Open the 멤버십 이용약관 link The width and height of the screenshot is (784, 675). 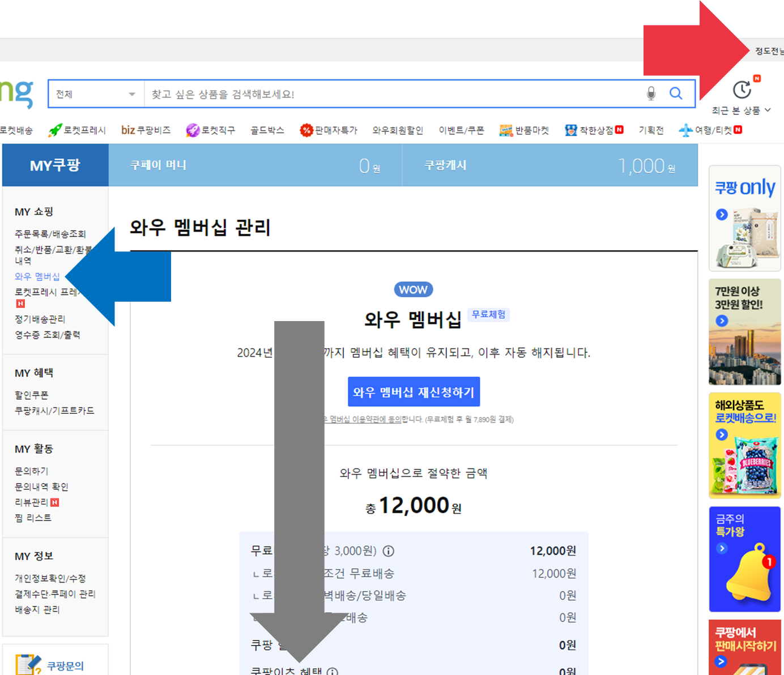363,420
